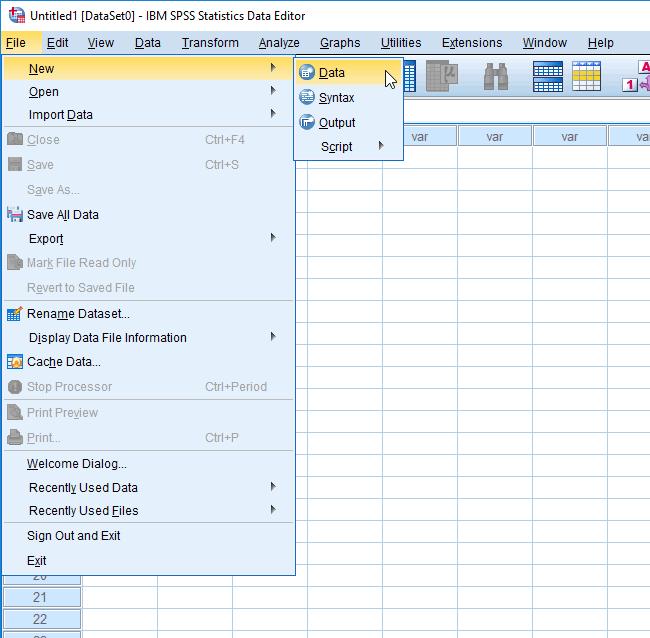Open the Help menu
The image size is (650, 638).
(x=600, y=43)
